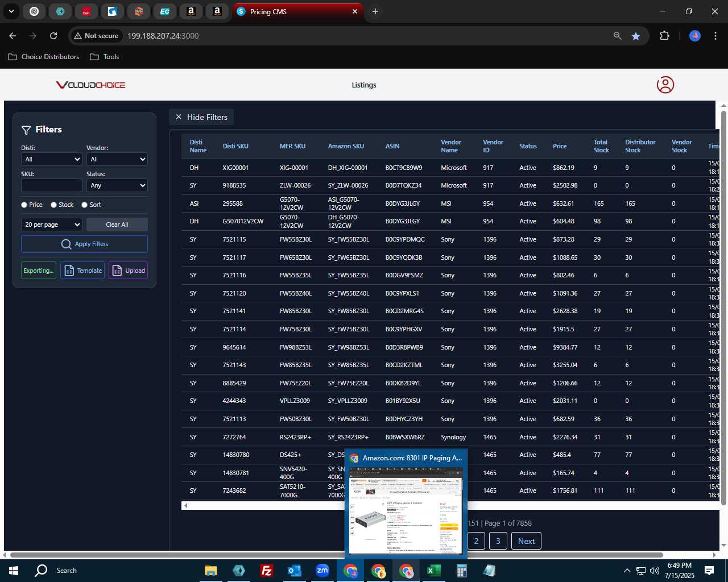Open the tab search chevron in Chrome
Screen dimensions: 728x582
tap(11, 11)
